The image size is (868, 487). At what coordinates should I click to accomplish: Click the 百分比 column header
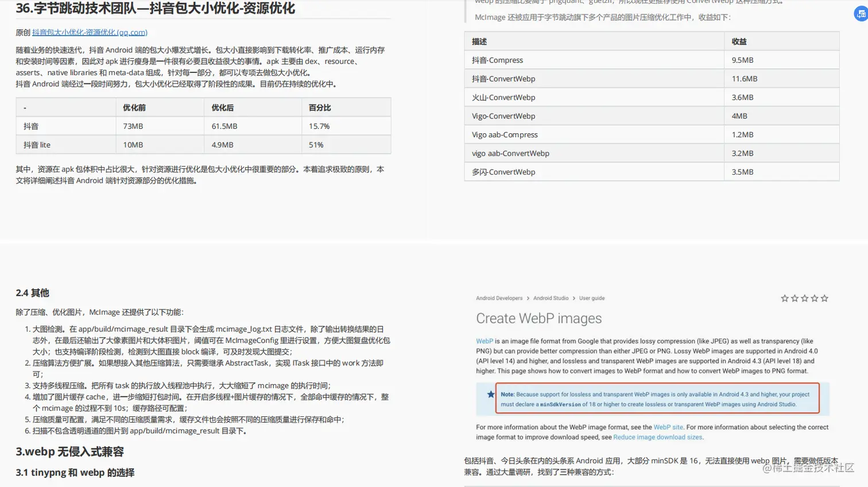tap(346, 107)
